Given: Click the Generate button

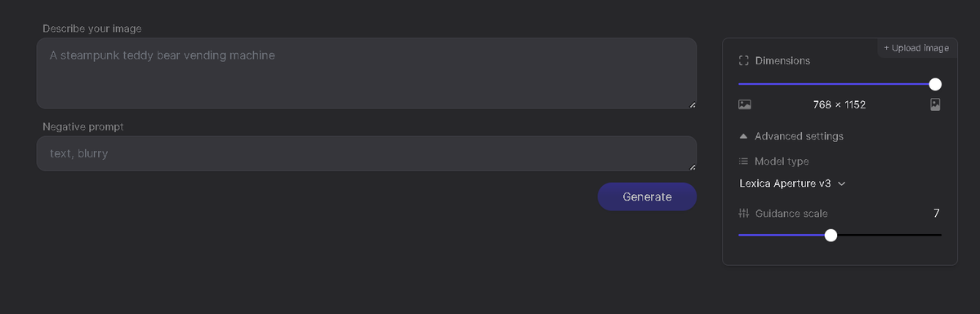Looking at the screenshot, I should coord(647,197).
